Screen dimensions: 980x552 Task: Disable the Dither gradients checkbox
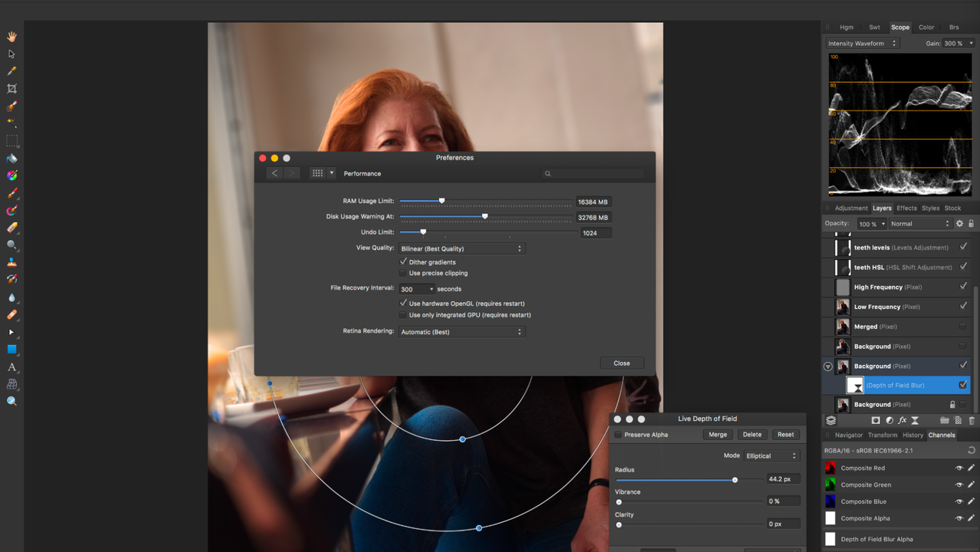pyautogui.click(x=403, y=262)
